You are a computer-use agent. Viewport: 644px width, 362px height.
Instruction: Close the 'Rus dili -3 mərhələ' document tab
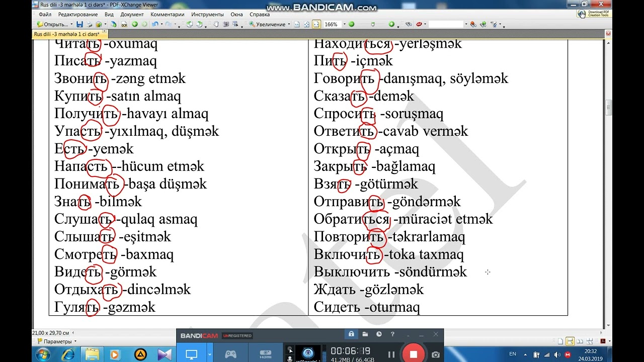(x=105, y=32)
